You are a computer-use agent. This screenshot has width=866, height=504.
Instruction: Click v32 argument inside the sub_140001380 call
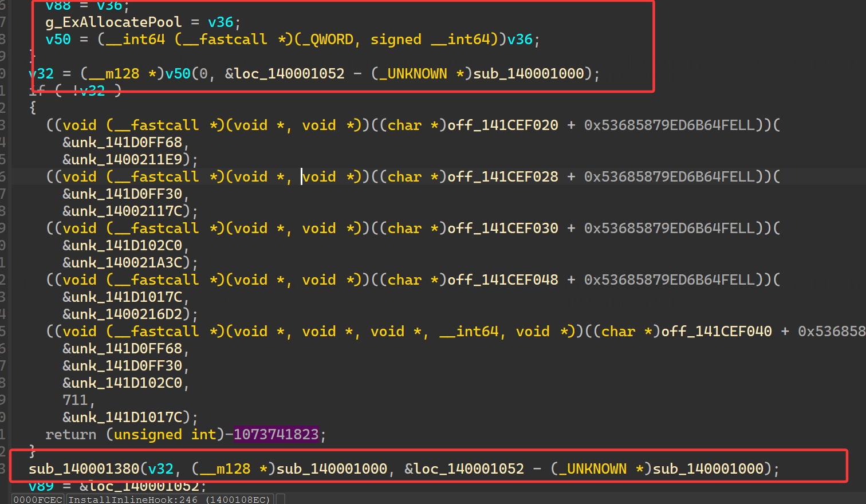tap(161, 469)
